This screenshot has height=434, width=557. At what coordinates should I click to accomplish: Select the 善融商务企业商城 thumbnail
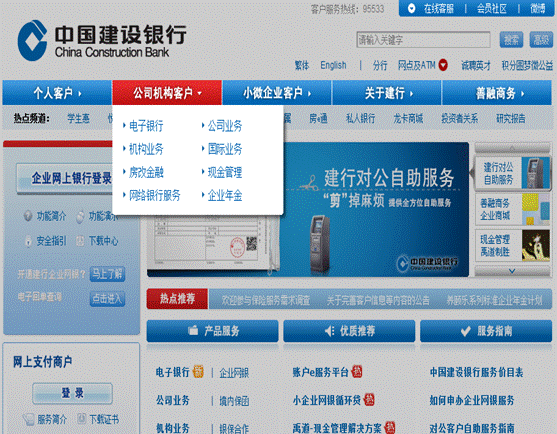[x=513, y=209]
